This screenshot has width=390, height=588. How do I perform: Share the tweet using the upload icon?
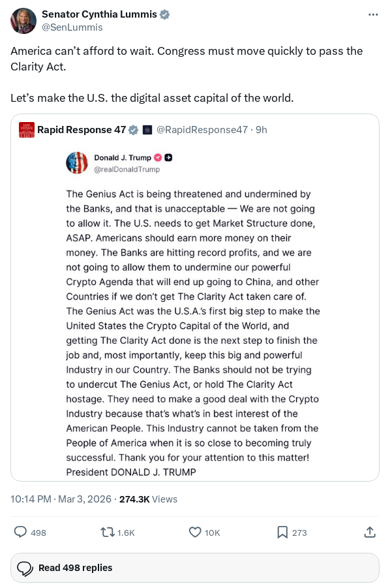[x=369, y=533]
